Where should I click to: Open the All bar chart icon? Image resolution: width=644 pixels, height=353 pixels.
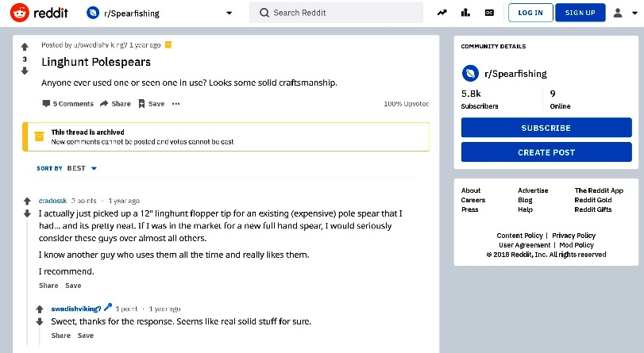465,13
